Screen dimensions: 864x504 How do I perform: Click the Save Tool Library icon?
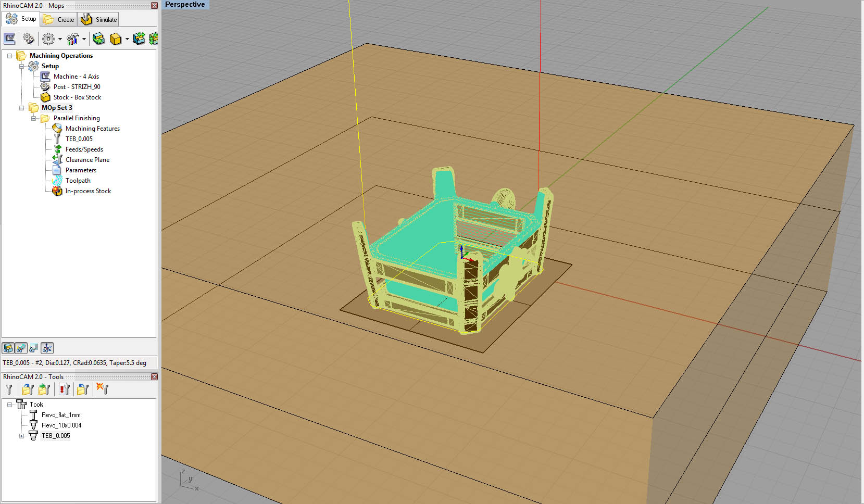pos(44,389)
